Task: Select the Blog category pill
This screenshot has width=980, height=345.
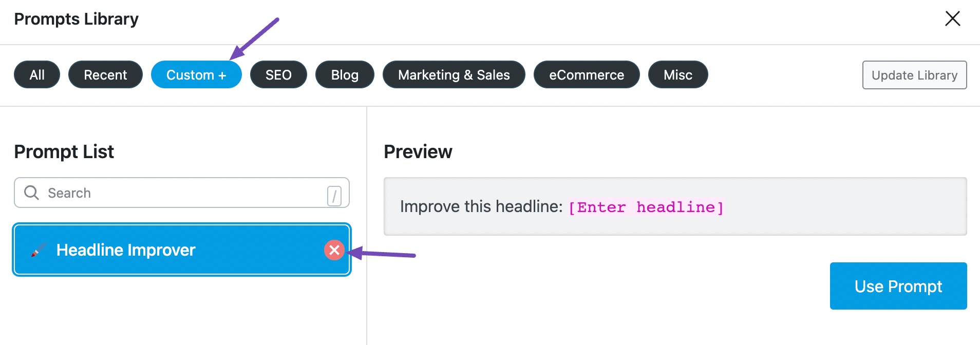Action: [x=345, y=74]
